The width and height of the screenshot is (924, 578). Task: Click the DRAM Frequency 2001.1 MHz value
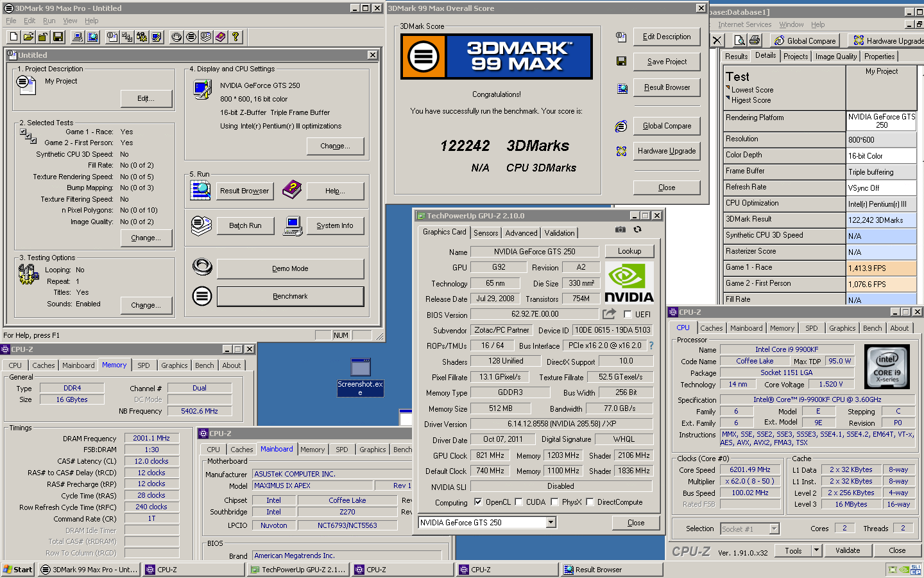(x=151, y=438)
